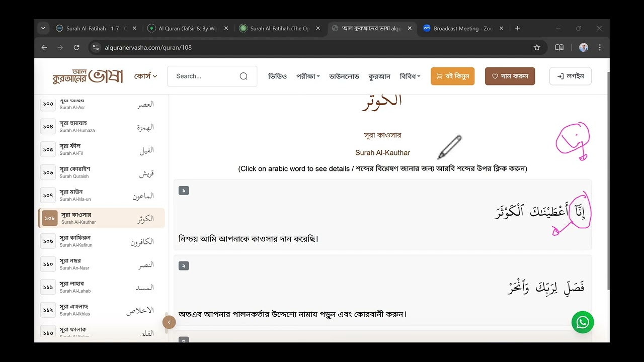Viewport: 644px width, 362px height.
Task: Expand the পরীক্ষা dropdown menu
Action: tap(308, 76)
